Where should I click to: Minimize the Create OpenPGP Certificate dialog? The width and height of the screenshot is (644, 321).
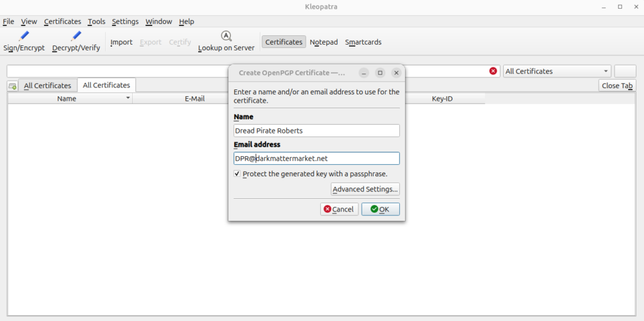tap(364, 73)
